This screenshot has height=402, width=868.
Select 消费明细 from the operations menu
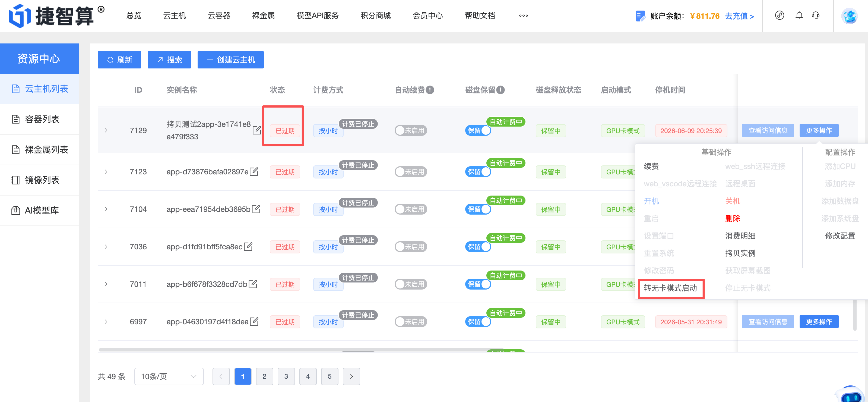(x=740, y=235)
